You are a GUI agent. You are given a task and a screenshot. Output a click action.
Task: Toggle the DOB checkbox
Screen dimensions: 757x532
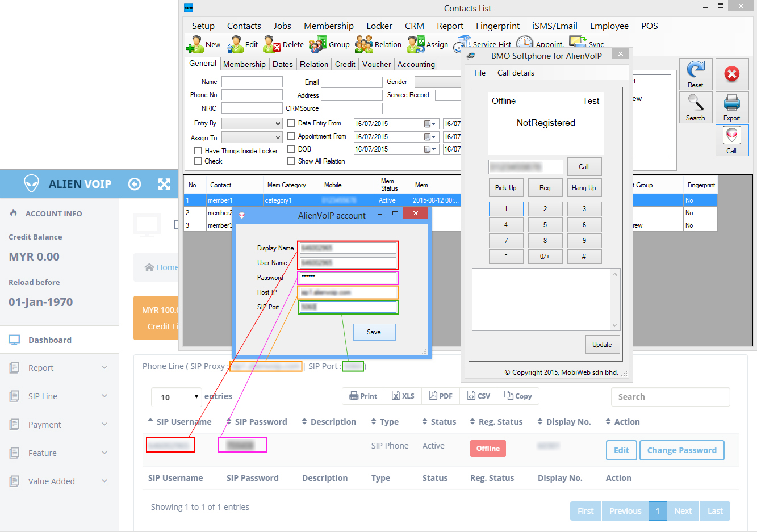(x=291, y=149)
